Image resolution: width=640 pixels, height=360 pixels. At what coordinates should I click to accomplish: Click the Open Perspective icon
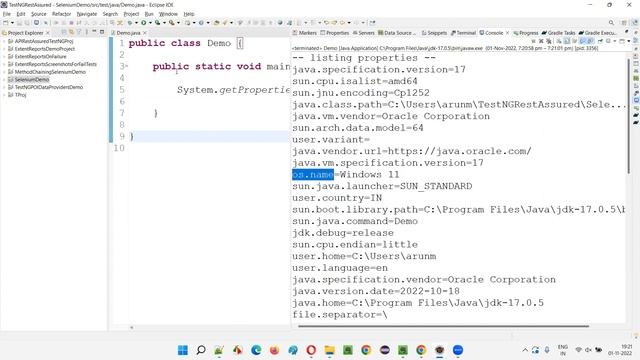pos(624,22)
